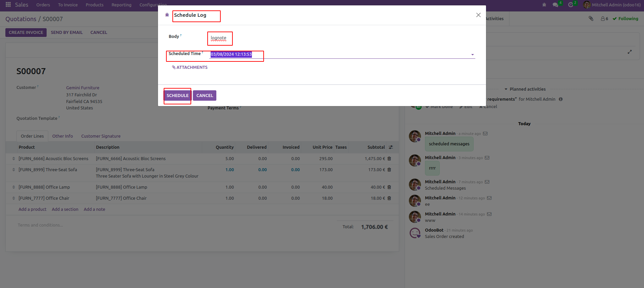Open optional columns toggle in order table

pyautogui.click(x=391, y=147)
